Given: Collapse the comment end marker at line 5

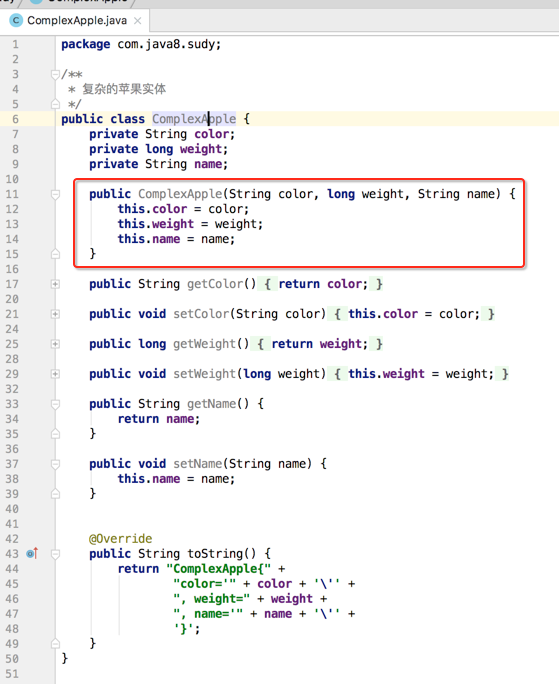Looking at the screenshot, I should (55, 104).
